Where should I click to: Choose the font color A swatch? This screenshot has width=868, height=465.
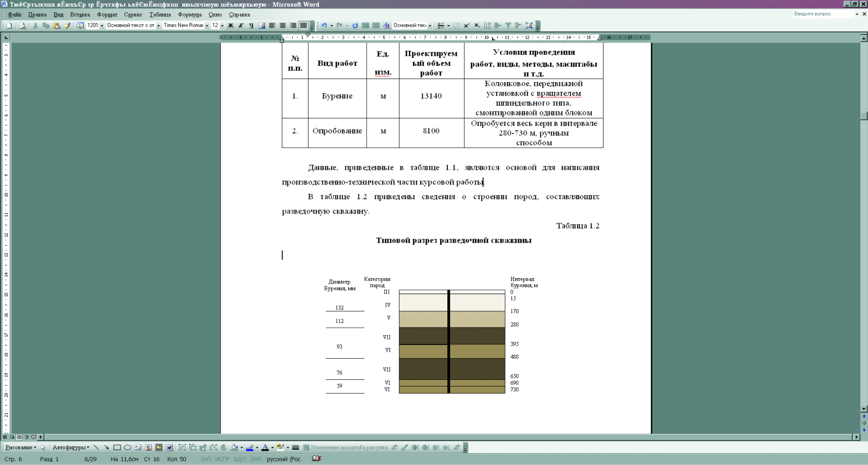[265, 448]
